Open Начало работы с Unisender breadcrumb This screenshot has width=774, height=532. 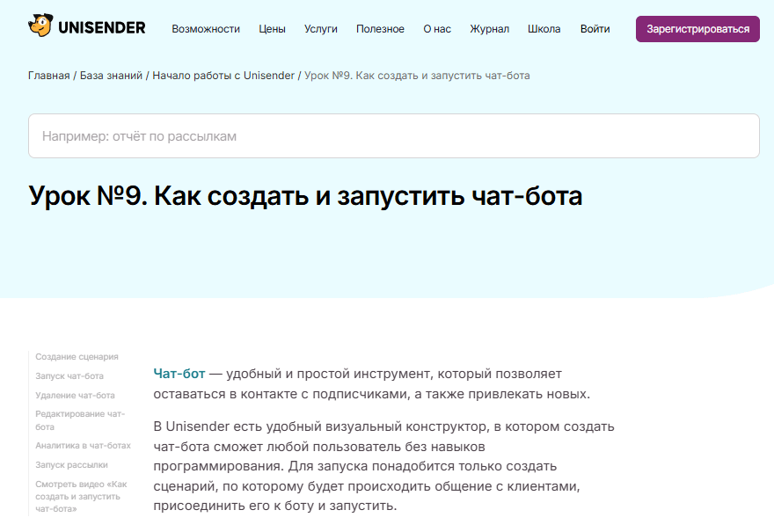[223, 76]
